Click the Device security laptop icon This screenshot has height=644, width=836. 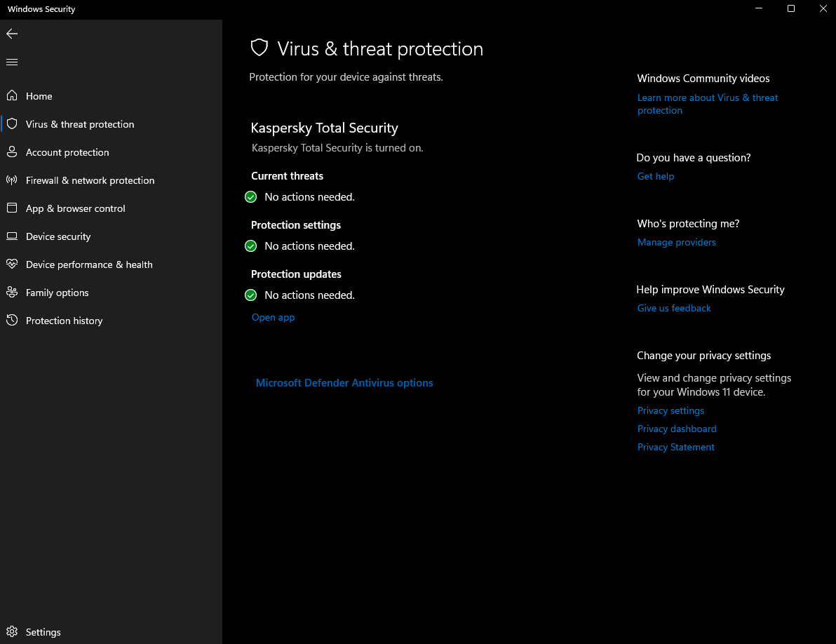click(x=12, y=236)
